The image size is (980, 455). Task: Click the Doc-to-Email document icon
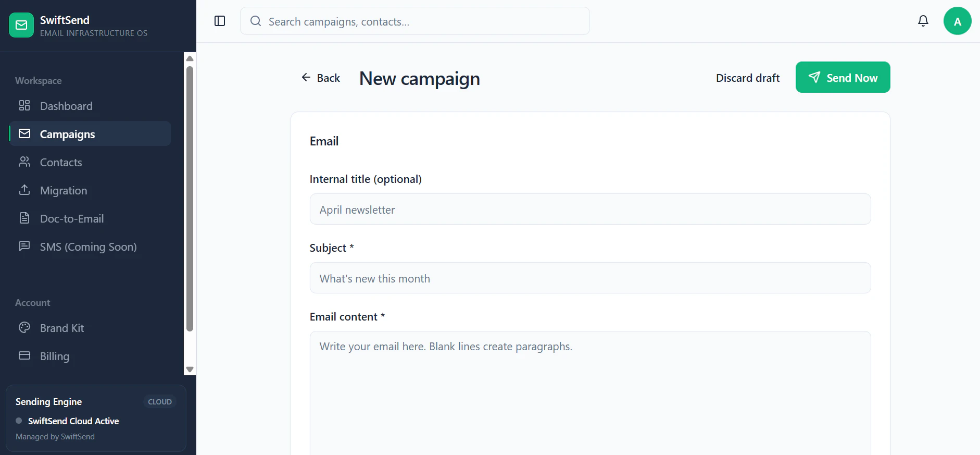pyautogui.click(x=24, y=218)
